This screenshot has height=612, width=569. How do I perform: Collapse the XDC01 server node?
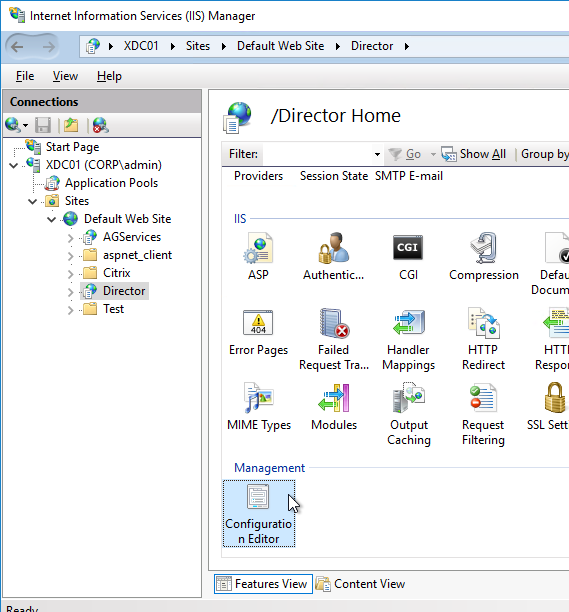14,165
